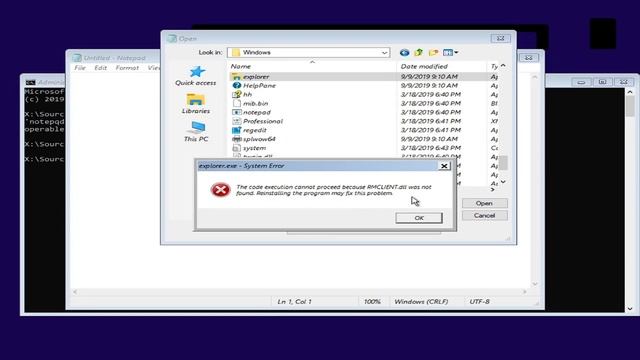This screenshot has height=360, width=640.
Task: Click the regedit file icon
Action: [x=236, y=130]
